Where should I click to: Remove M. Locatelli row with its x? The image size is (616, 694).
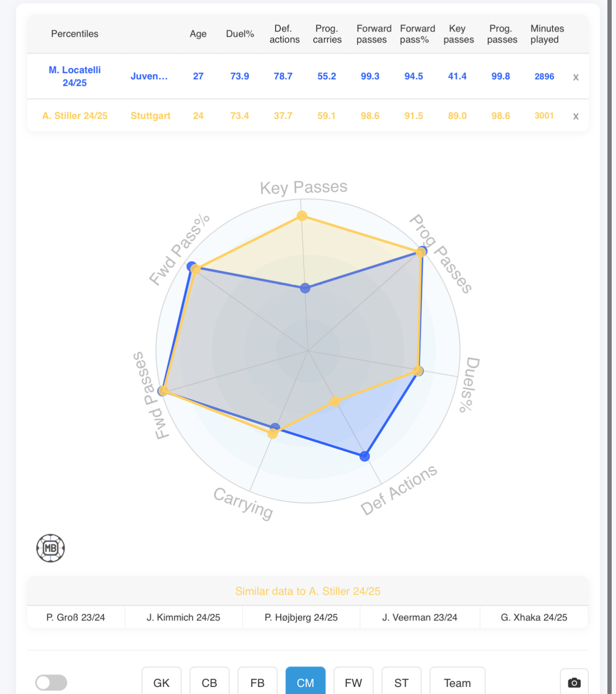point(575,77)
